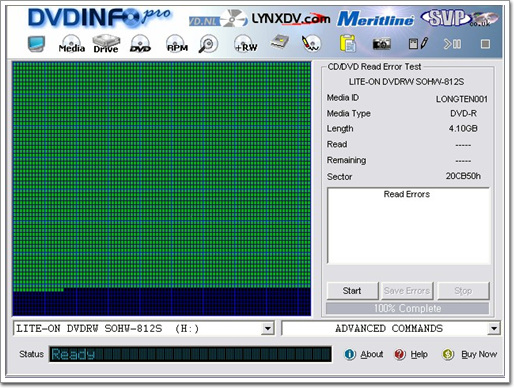Click the save and edit pencil icon
Image resolution: width=514 pixels, height=388 pixels.
coord(418,43)
